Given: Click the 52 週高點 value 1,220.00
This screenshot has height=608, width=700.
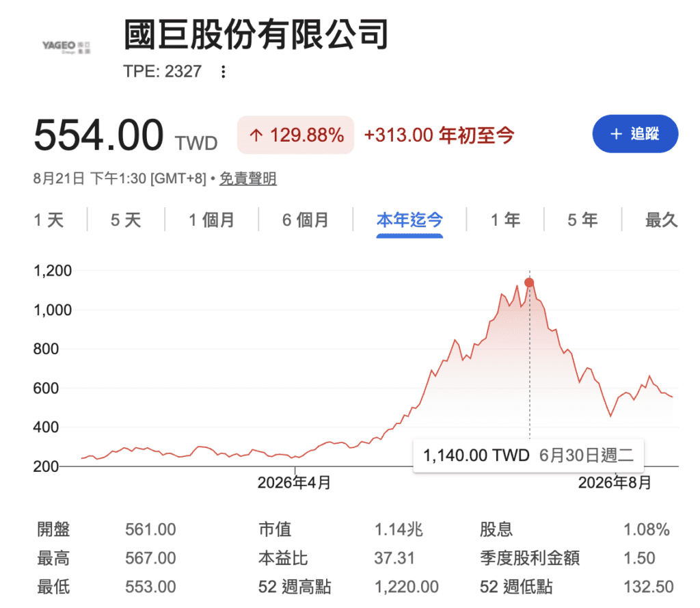Looking at the screenshot, I should pos(406,587).
